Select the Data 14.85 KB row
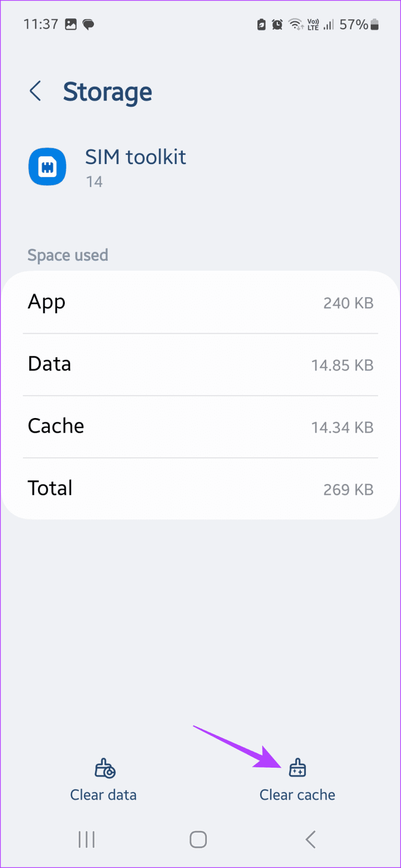Viewport: 401px width, 868px height. point(200,365)
